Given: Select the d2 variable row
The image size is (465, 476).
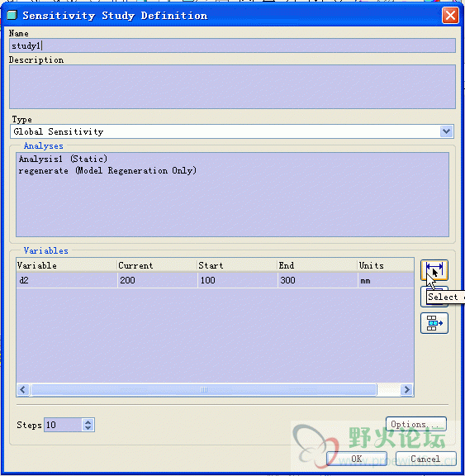Looking at the screenshot, I should (215, 280).
